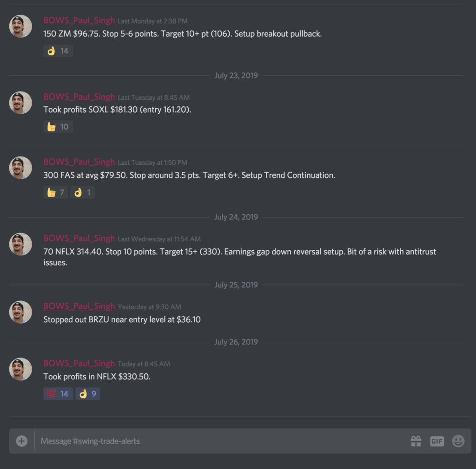Select the July 23, 2019 date divider
The image size is (476, 469).
236,75
